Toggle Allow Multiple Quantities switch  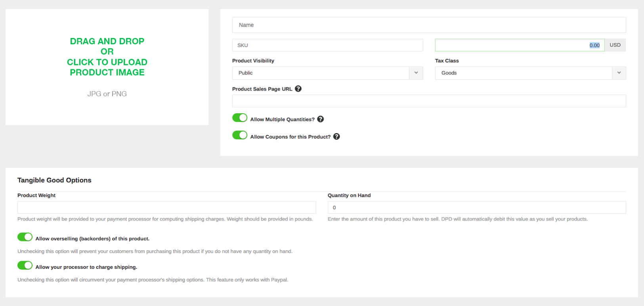(x=240, y=118)
